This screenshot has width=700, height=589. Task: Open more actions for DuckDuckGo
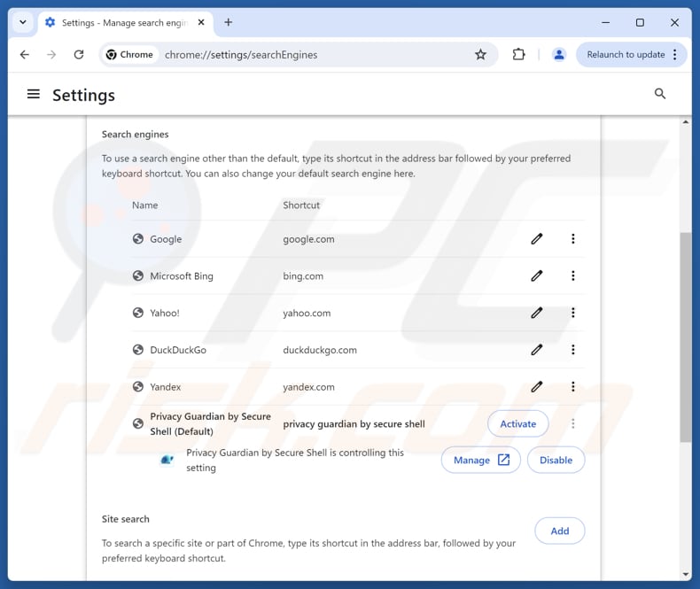(x=572, y=349)
